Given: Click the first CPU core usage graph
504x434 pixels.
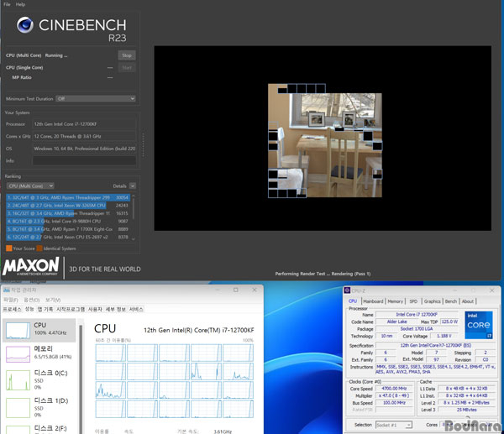Looking at the screenshot, I should pos(111,353).
